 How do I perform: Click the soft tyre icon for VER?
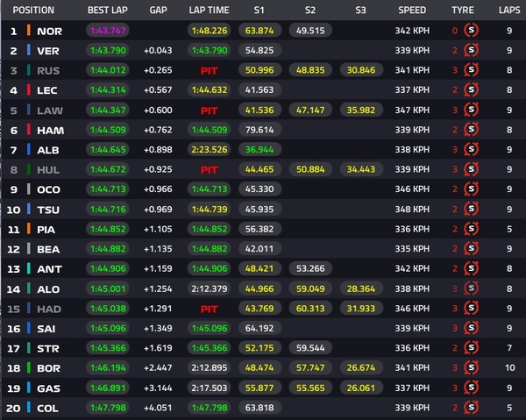471,51
